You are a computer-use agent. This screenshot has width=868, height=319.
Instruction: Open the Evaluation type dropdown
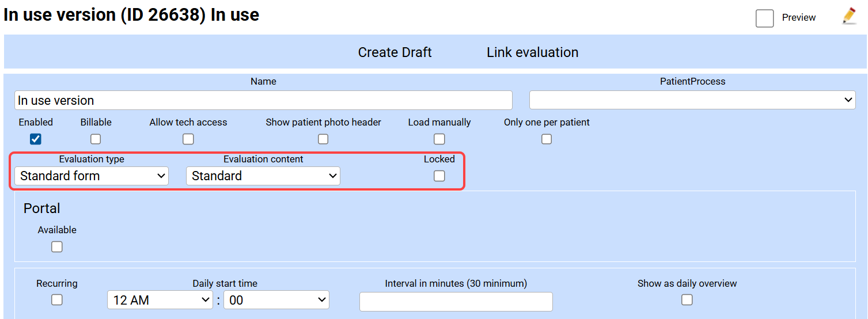[92, 176]
